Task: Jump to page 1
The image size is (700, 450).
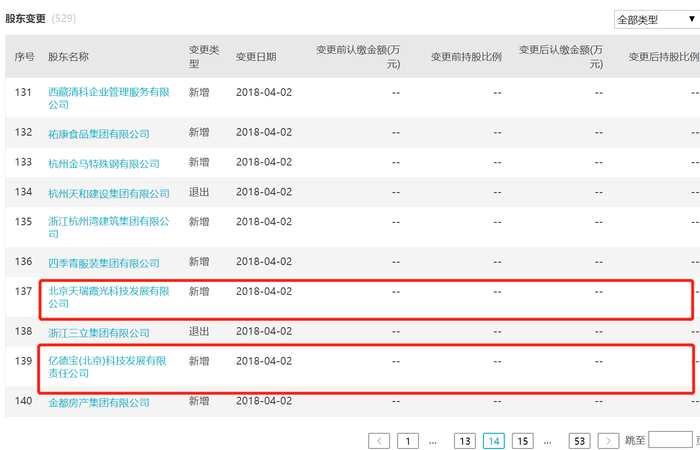Action: pyautogui.click(x=408, y=441)
